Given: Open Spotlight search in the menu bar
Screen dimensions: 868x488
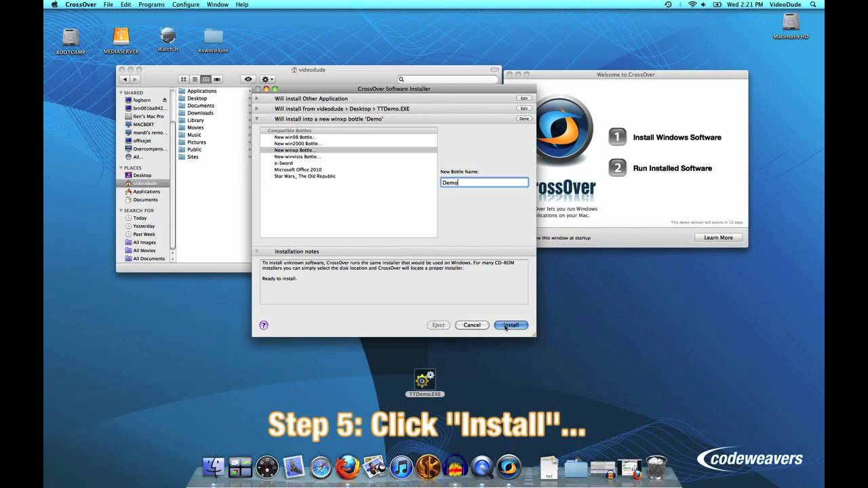Looking at the screenshot, I should 813,4.
